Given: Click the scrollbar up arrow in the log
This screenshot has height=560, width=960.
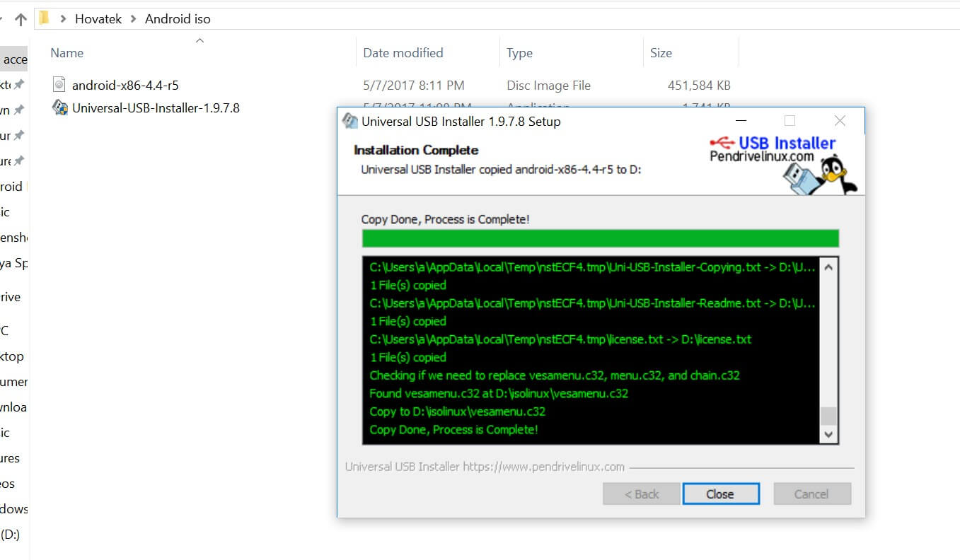Looking at the screenshot, I should click(x=829, y=267).
